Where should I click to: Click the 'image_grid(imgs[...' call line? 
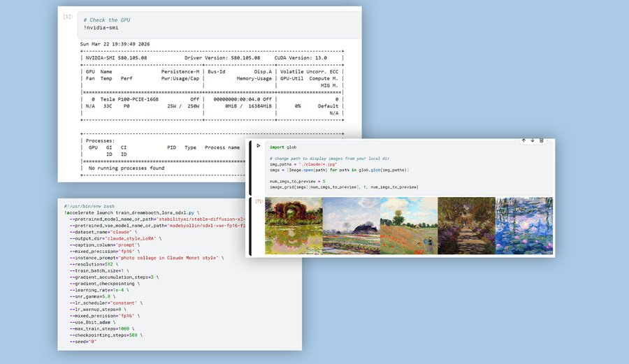coord(344,187)
